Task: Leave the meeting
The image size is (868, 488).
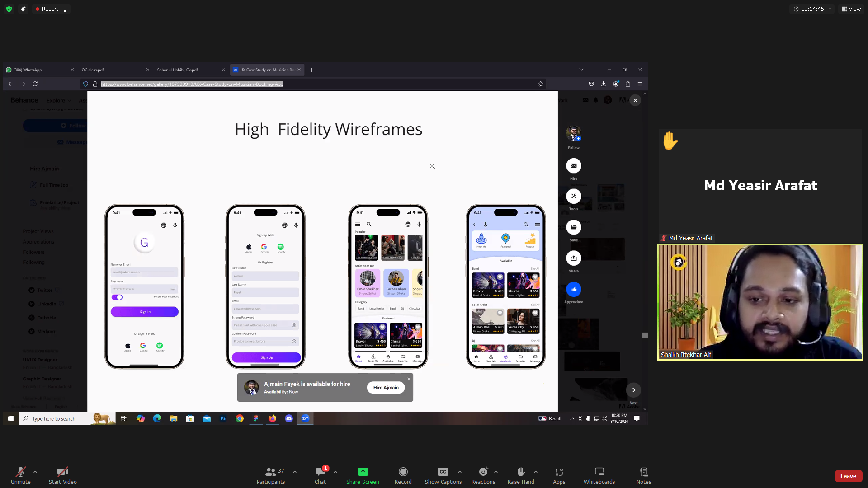Action: [x=848, y=476]
